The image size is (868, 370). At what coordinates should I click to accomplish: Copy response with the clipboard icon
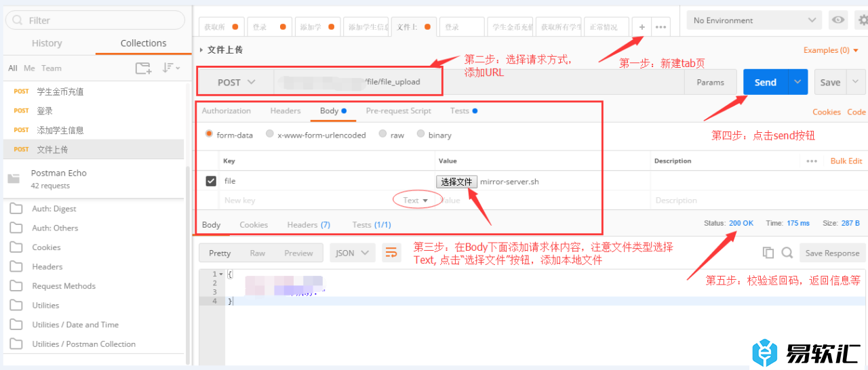pyautogui.click(x=768, y=253)
